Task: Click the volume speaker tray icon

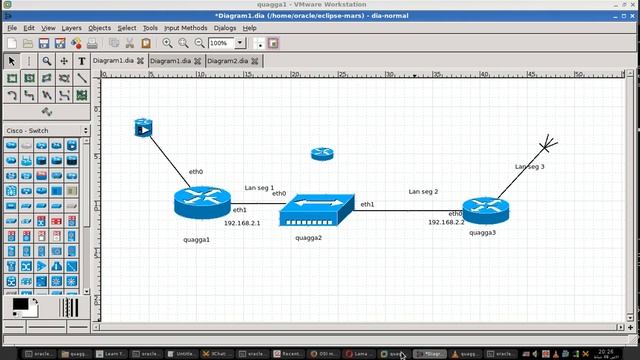Action: [x=536, y=354]
